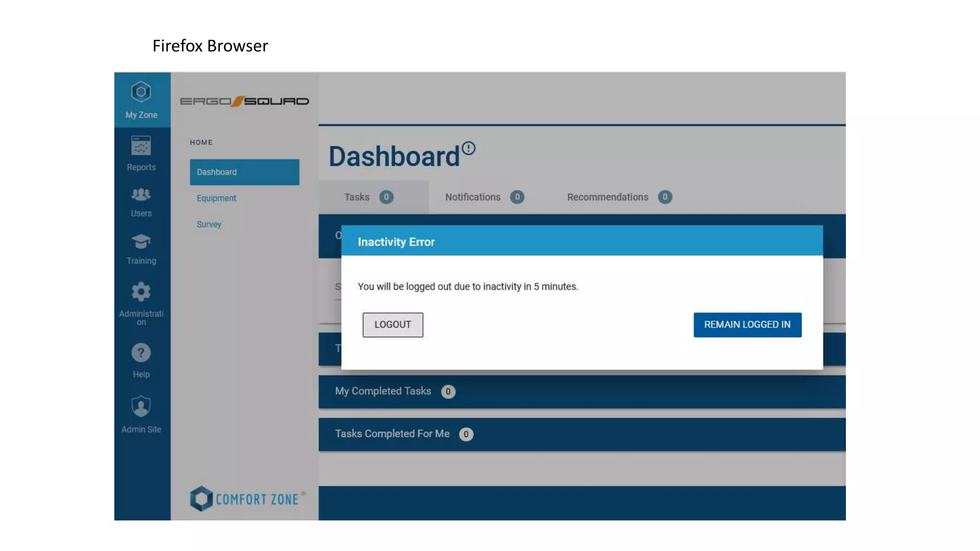This screenshot has width=980, height=551.
Task: Open the Reports chart icon
Action: click(141, 146)
